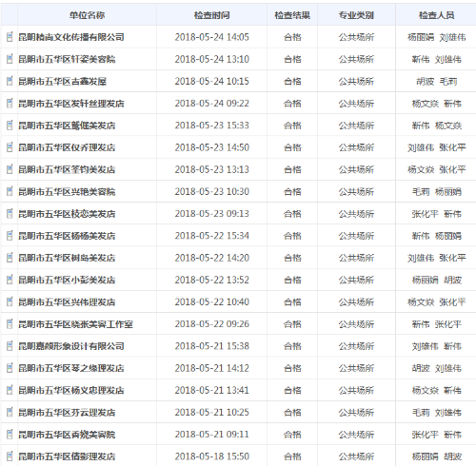
Task: Click the document icon for the 2018-05-22 10:40 row
Action: (x=10, y=301)
